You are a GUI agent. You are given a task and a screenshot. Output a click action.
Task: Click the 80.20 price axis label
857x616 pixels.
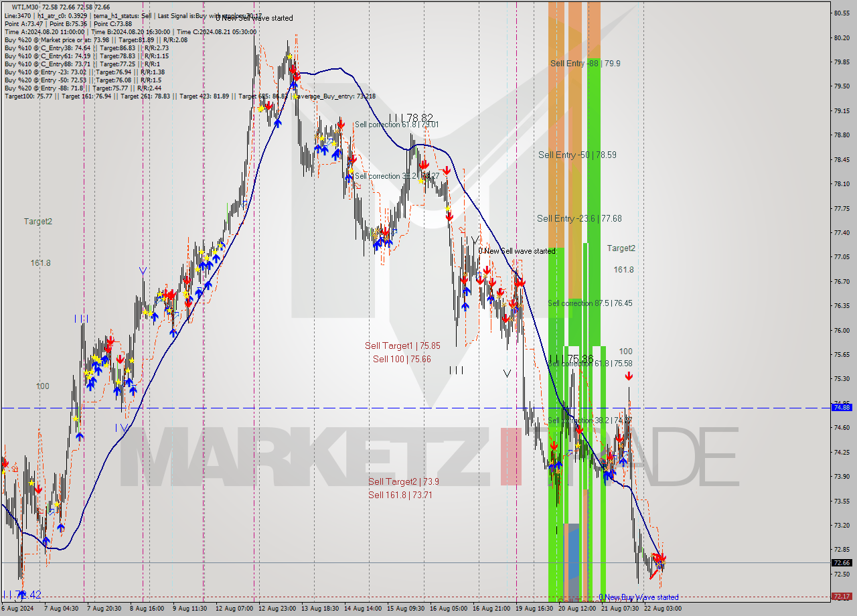pyautogui.click(x=842, y=37)
